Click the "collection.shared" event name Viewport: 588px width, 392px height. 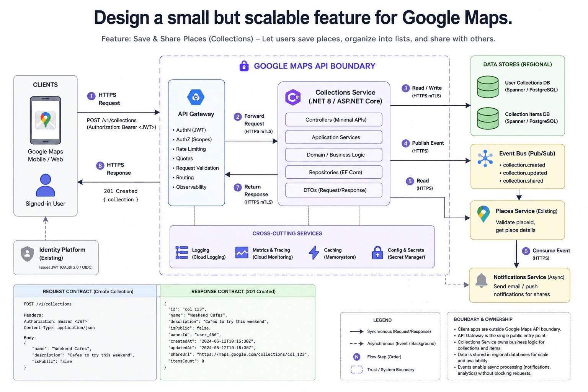pyautogui.click(x=523, y=181)
